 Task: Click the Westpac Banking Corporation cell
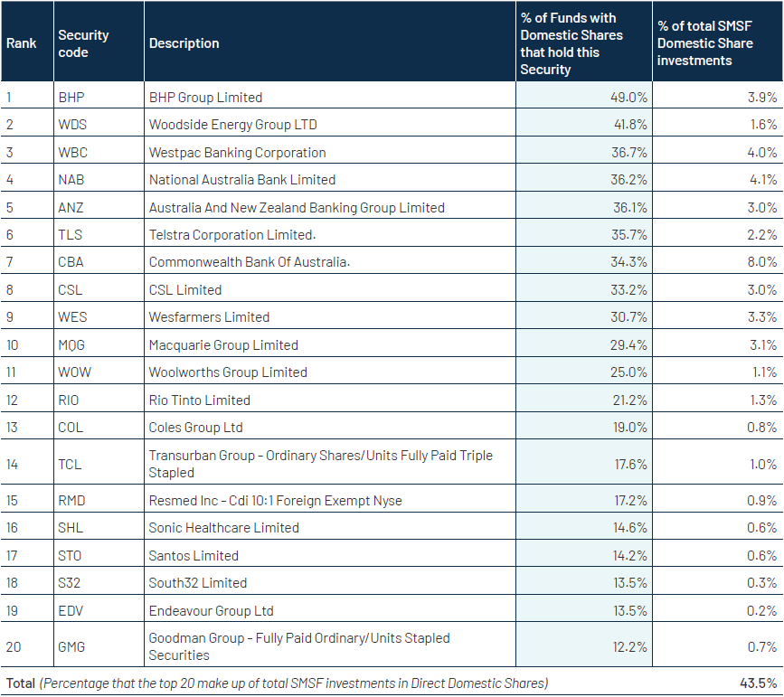(x=237, y=153)
